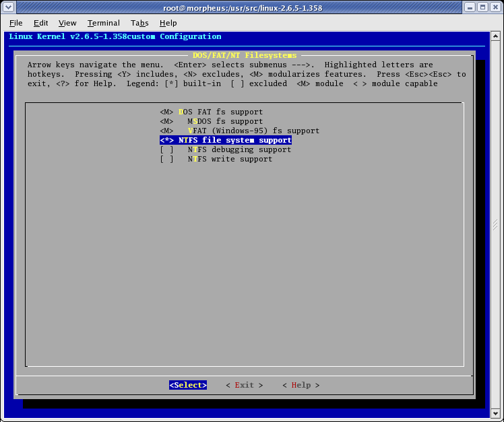504x422 pixels.
Task: Minimize the terminal window
Action: [x=468, y=7]
